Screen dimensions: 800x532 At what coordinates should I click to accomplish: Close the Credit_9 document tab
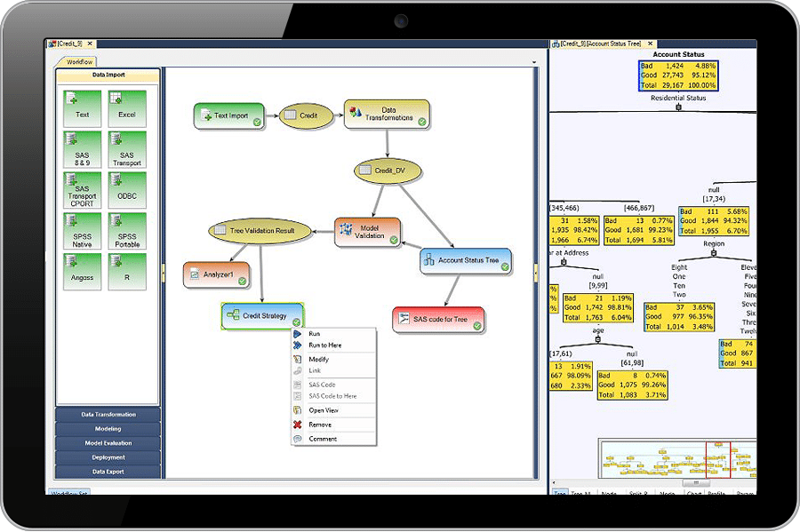90,44
